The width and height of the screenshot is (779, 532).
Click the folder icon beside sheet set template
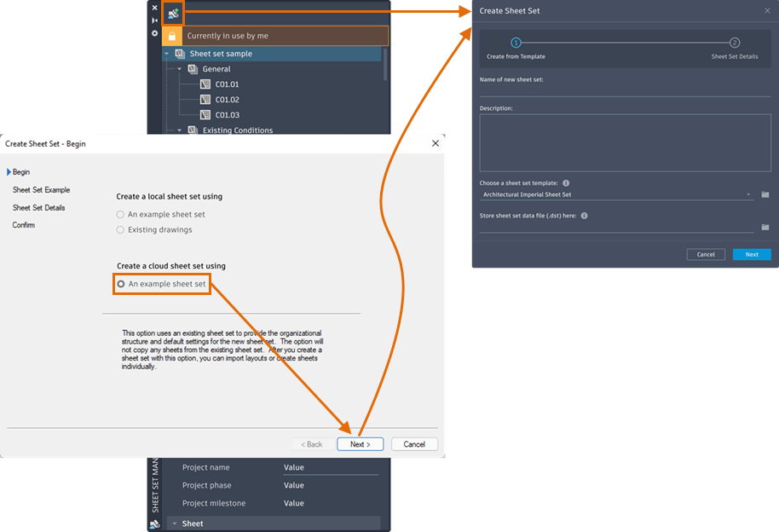765,194
